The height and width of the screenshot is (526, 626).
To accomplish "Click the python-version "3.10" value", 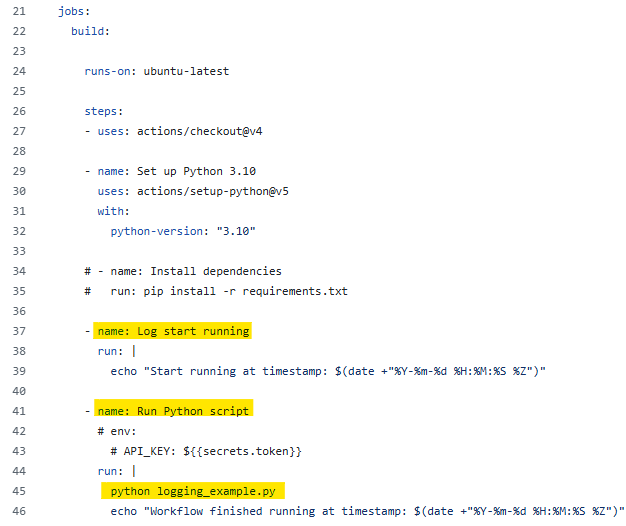I will (x=239, y=231).
